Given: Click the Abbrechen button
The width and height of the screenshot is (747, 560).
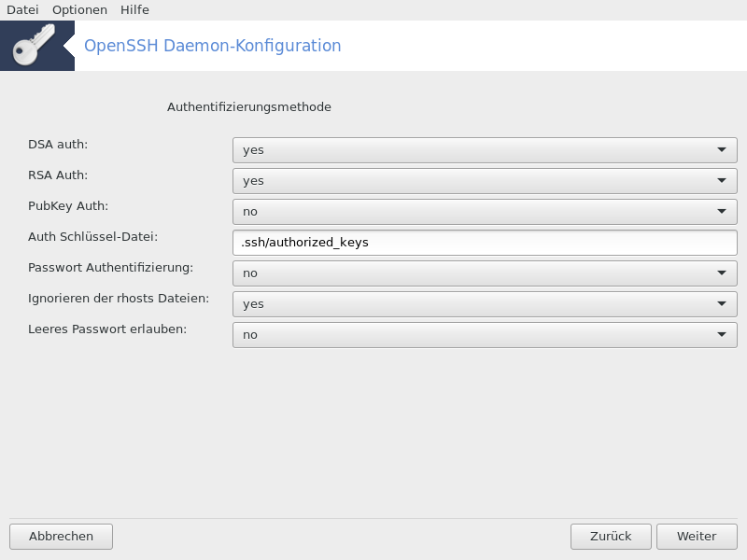Looking at the screenshot, I should tap(61, 537).
